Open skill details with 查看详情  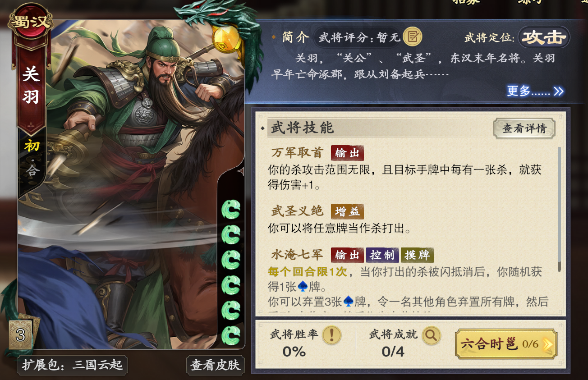click(x=524, y=128)
